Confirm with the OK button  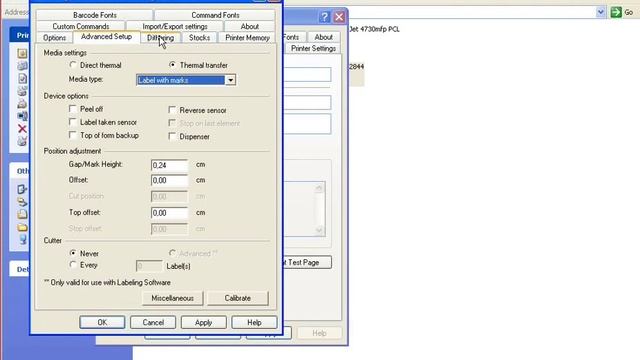(102, 322)
